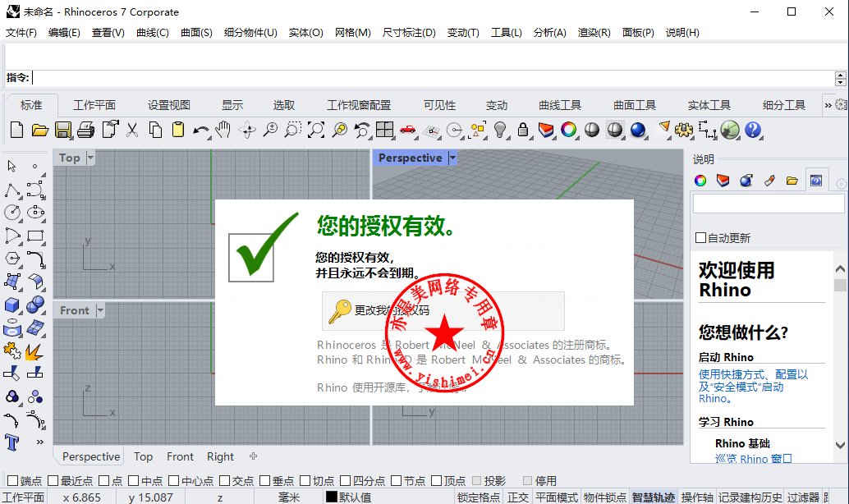Save the model using the floppy disk icon

pos(62,130)
